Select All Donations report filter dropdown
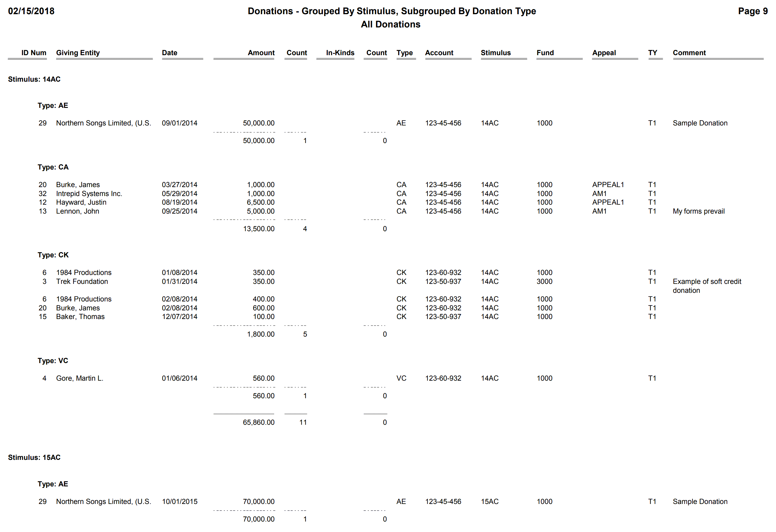Image resolution: width=776 pixels, height=532 pixels. [x=388, y=27]
